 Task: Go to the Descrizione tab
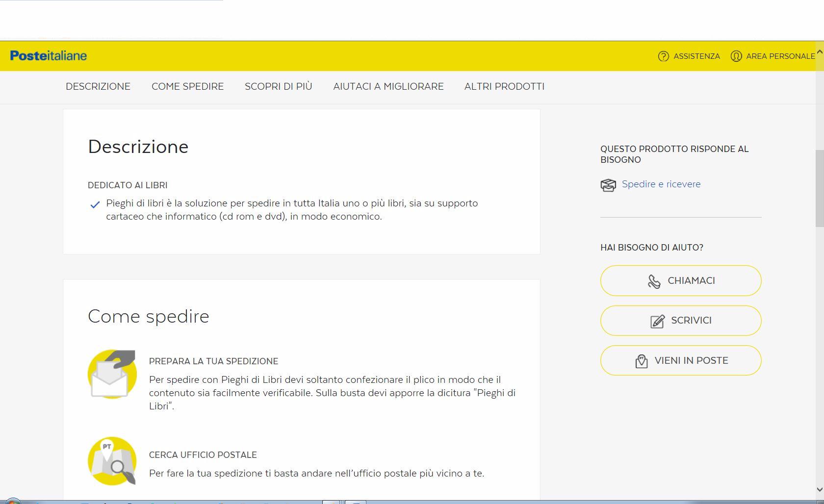coord(98,87)
